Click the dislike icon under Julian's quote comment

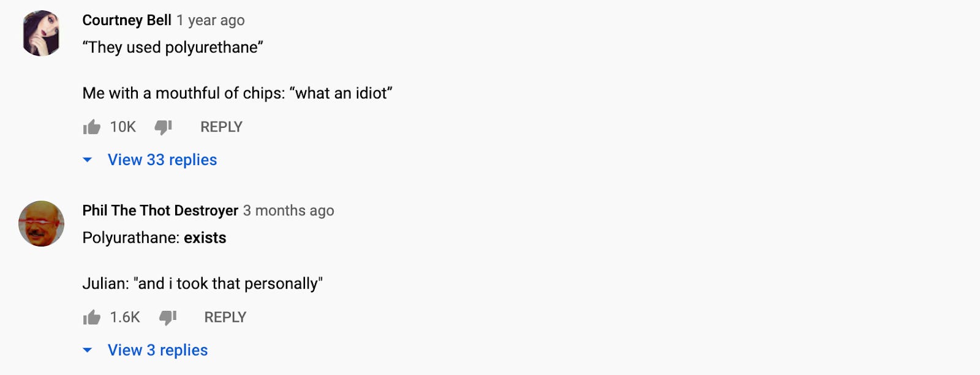pyautogui.click(x=167, y=317)
